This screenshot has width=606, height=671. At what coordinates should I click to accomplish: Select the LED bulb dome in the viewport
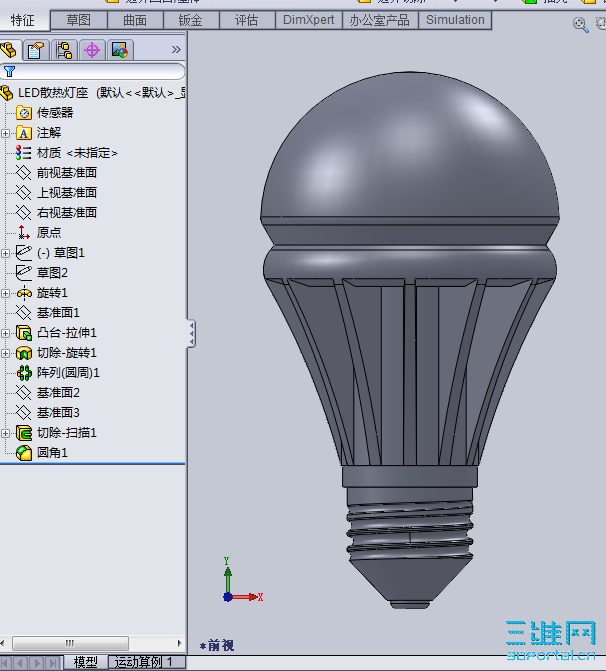410,145
